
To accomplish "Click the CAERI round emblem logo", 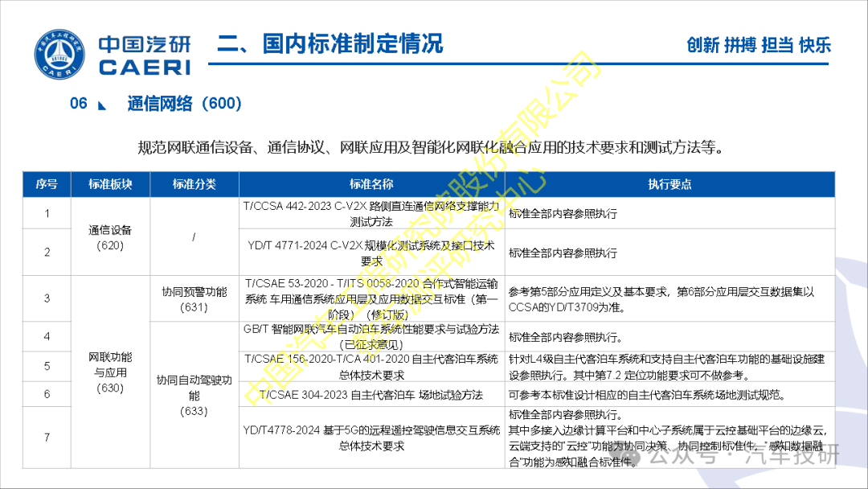I will pos(59,54).
